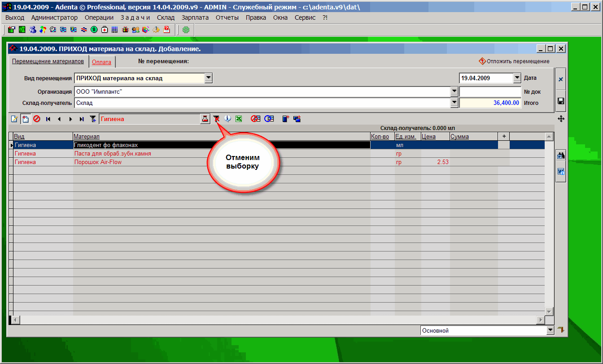The height and width of the screenshot is (364, 603).
Task: Click the green clover icon in main toolbar
Action: [185, 30]
